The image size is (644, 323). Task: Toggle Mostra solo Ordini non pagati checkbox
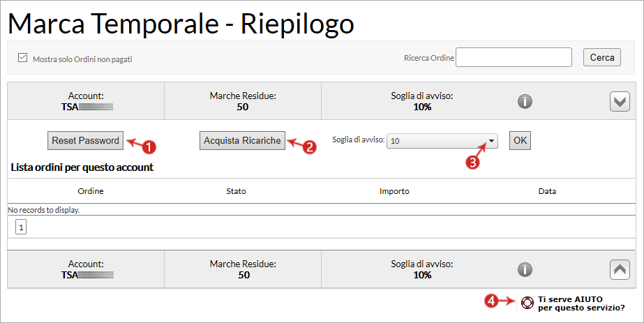[22, 58]
